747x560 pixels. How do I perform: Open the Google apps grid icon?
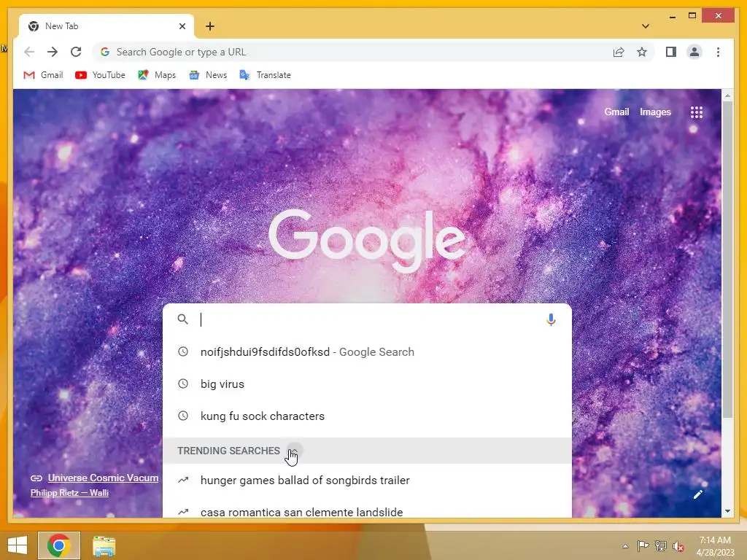(697, 112)
